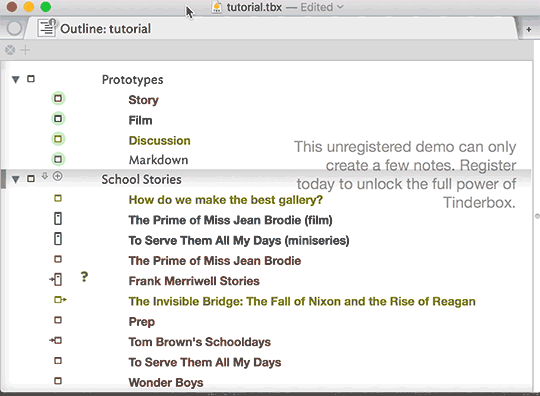
Task: Select the Discussion prototype
Action: click(x=159, y=141)
